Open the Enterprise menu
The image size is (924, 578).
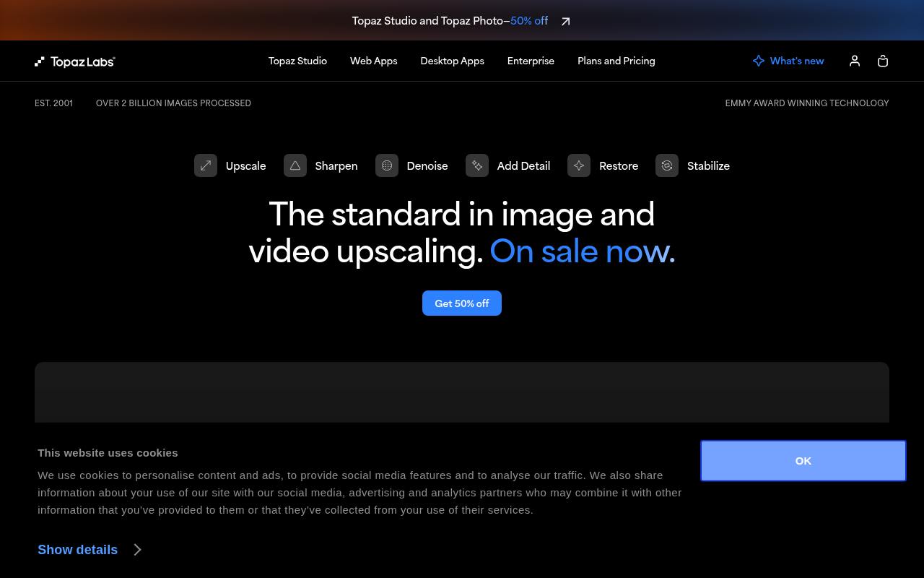click(x=531, y=61)
